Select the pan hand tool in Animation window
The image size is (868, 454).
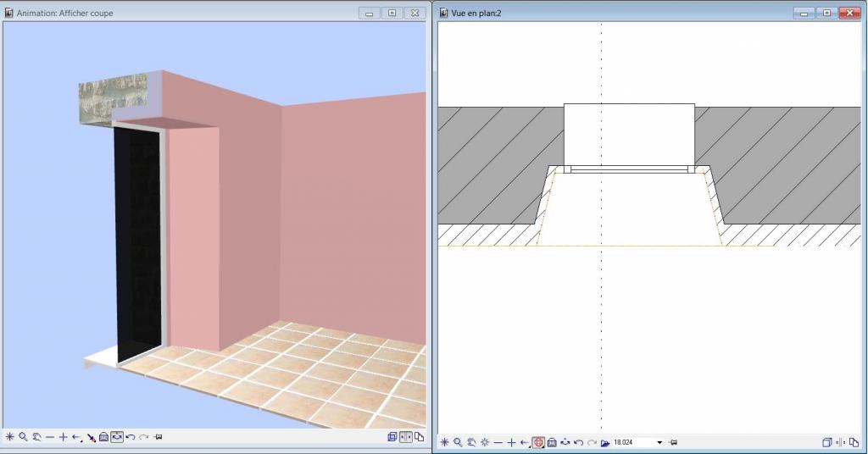pos(36,437)
